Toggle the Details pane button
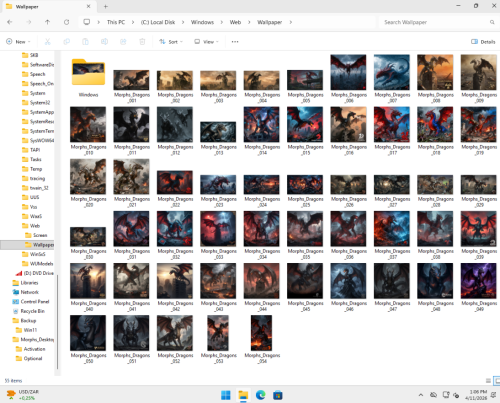The image size is (500, 403). click(483, 42)
